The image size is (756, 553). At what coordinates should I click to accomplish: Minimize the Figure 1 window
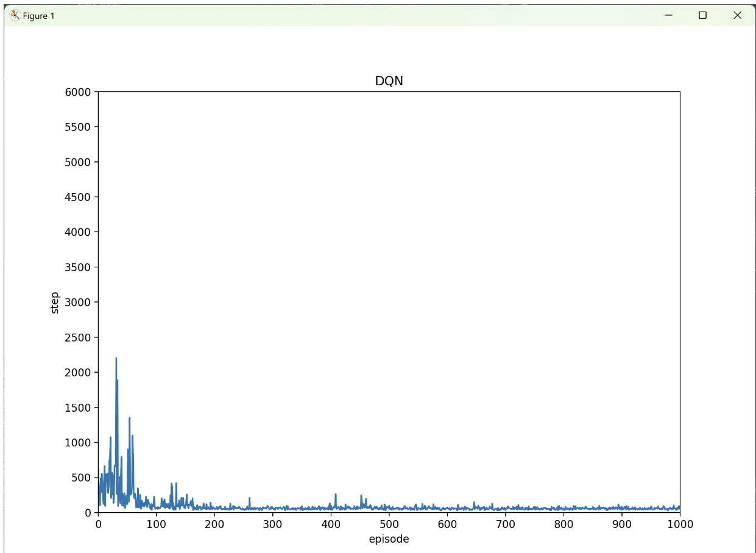click(x=668, y=15)
